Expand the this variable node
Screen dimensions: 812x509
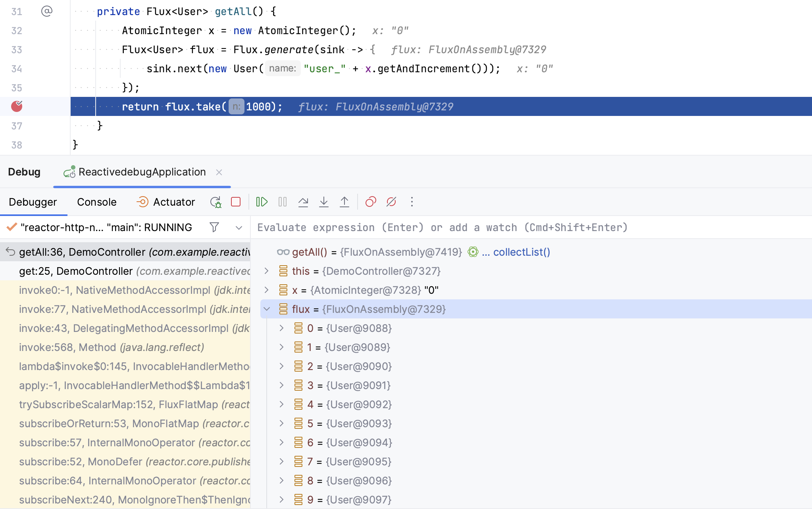click(267, 271)
